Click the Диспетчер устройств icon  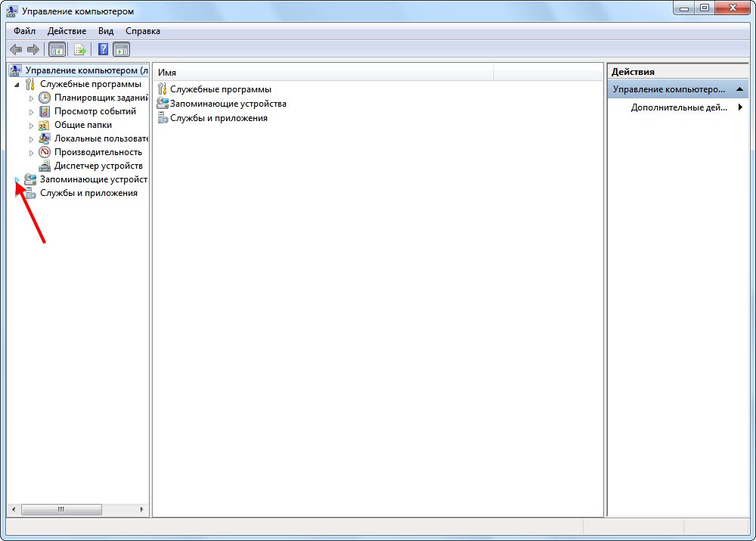45,166
